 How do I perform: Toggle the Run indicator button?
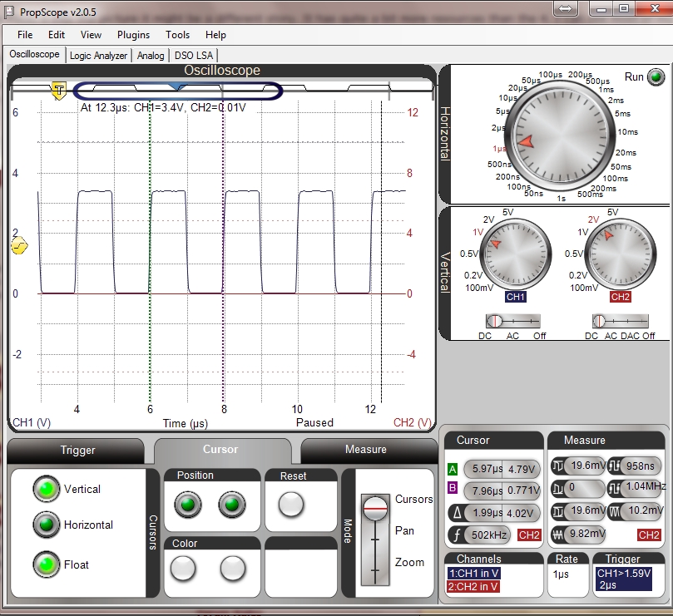(657, 77)
